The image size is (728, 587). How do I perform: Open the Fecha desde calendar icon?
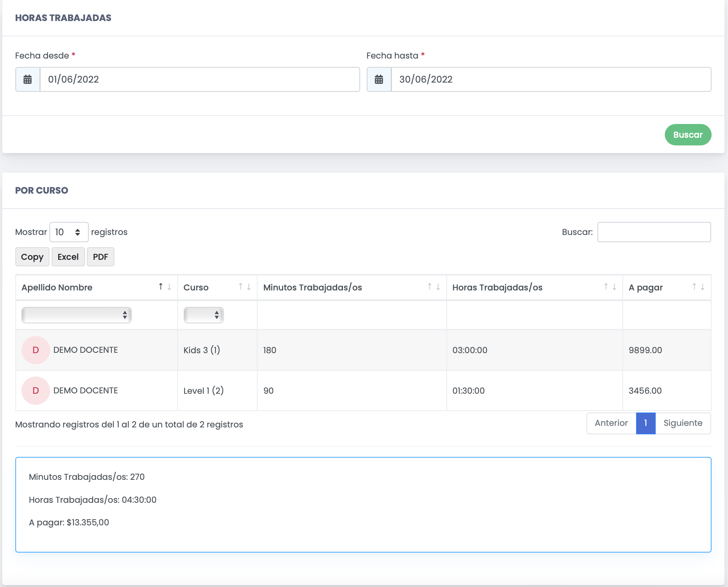(x=28, y=80)
